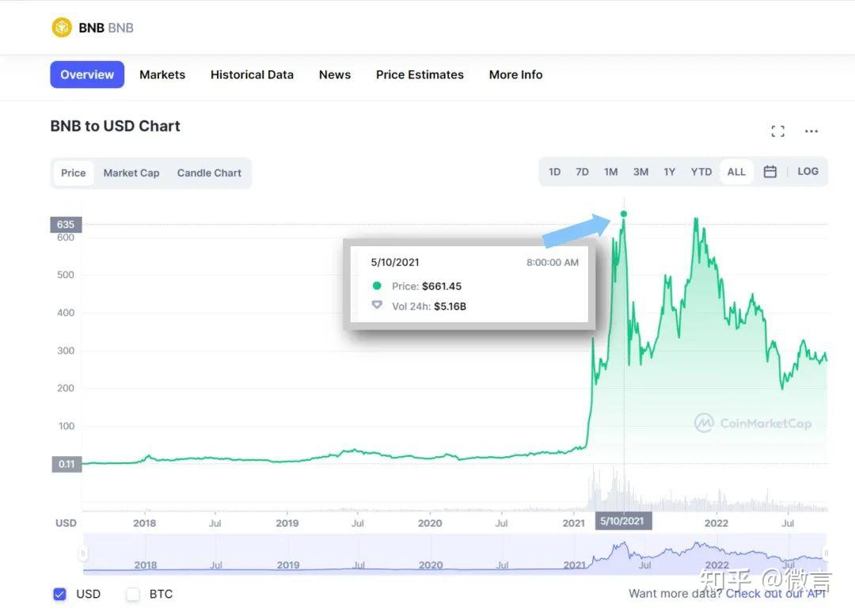Image resolution: width=855 pixels, height=616 pixels.
Task: Click the Vol 24h shield icon in tooltip
Action: click(x=376, y=305)
